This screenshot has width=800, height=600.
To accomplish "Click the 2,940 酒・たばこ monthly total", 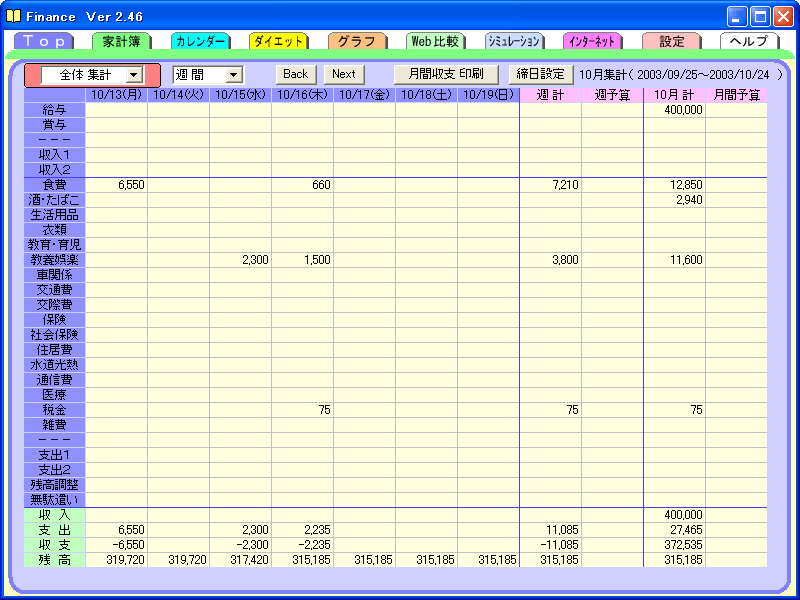I will (x=674, y=200).
